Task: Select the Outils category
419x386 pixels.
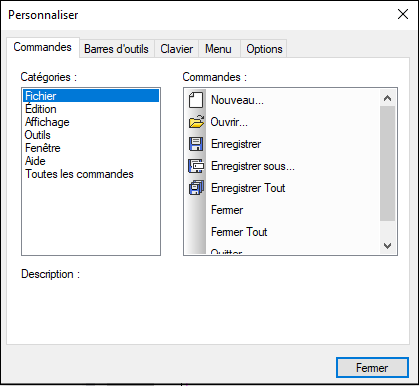Action: (91, 135)
